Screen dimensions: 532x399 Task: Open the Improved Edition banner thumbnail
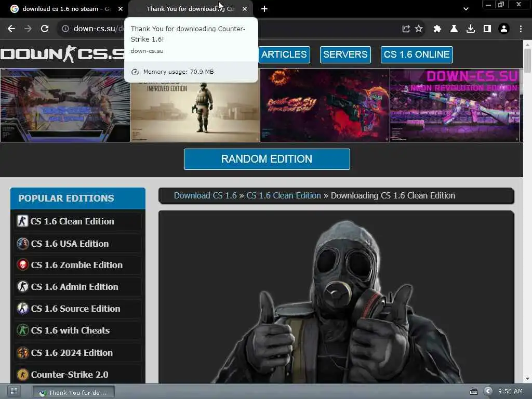(195, 111)
